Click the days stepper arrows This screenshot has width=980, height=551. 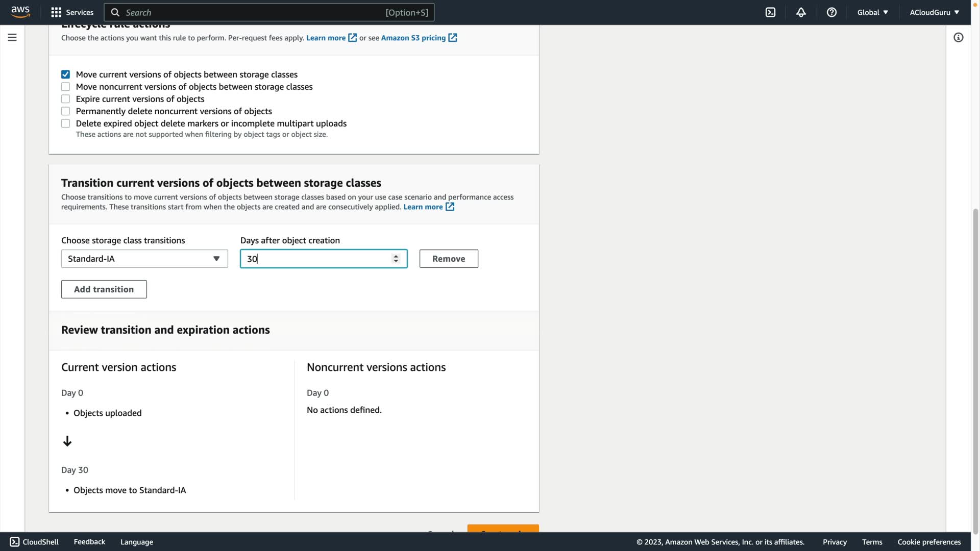tap(396, 259)
